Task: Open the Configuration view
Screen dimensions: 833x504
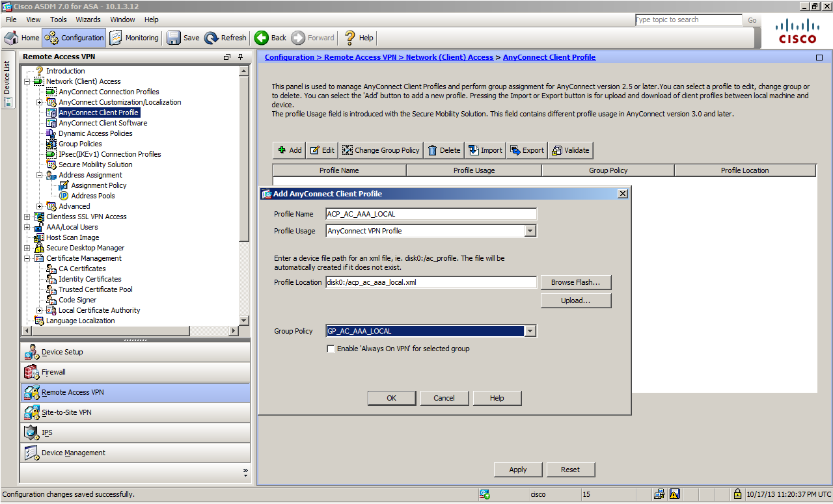Action: coord(74,38)
